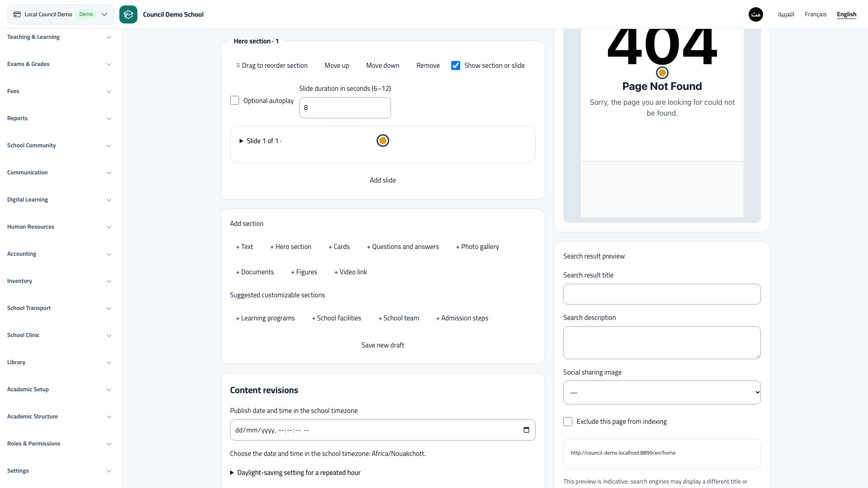868x488 pixels.
Task: Open the user avatar menu
Action: pyautogui.click(x=755, y=14)
